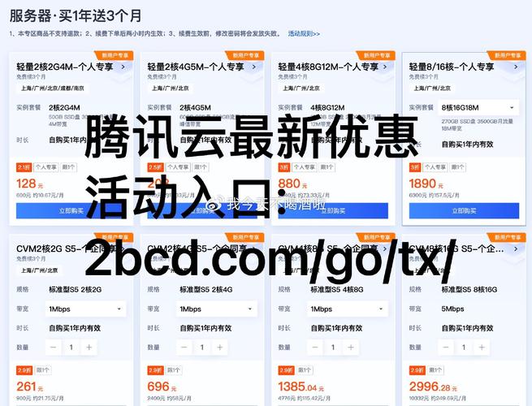Decrease quantity in the 标准型S5 2核4G card
This screenshot has width=532, height=406.
point(184,348)
